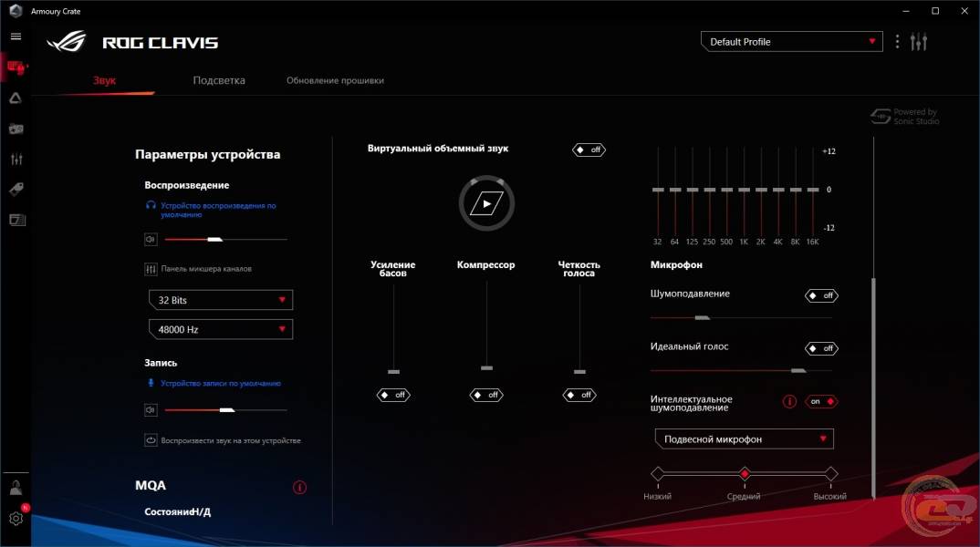Toggle Шумоподавление microphone switch
Viewport: 980px width, 547px height.
point(821,296)
